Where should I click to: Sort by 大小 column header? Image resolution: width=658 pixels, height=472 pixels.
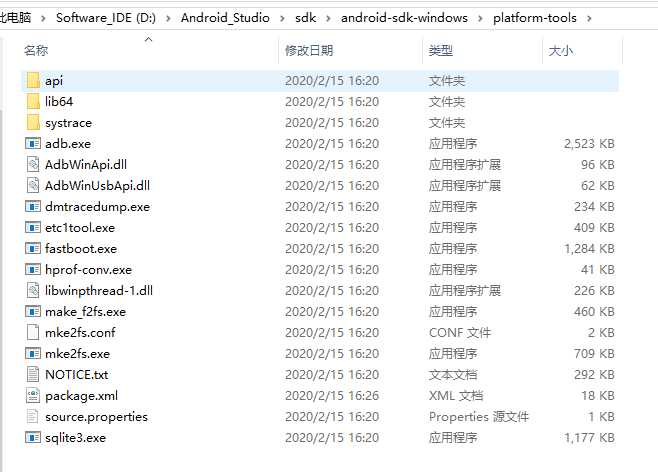click(561, 51)
